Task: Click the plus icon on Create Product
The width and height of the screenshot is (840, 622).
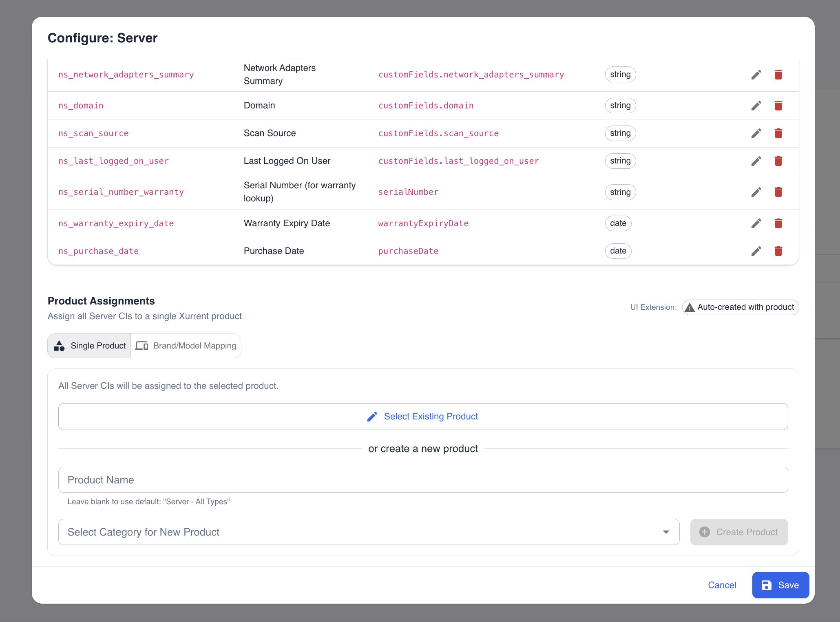Action: coord(704,532)
